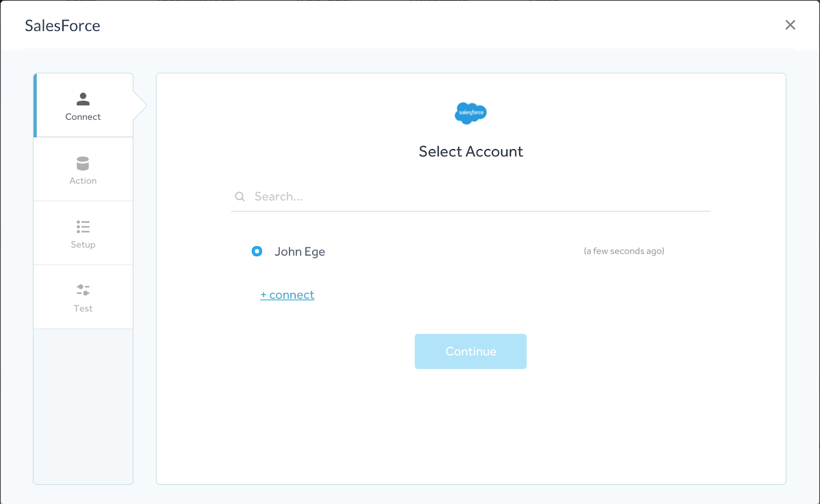Click the Search accounts input field
Viewport: 820px width, 504px height.
coord(470,197)
